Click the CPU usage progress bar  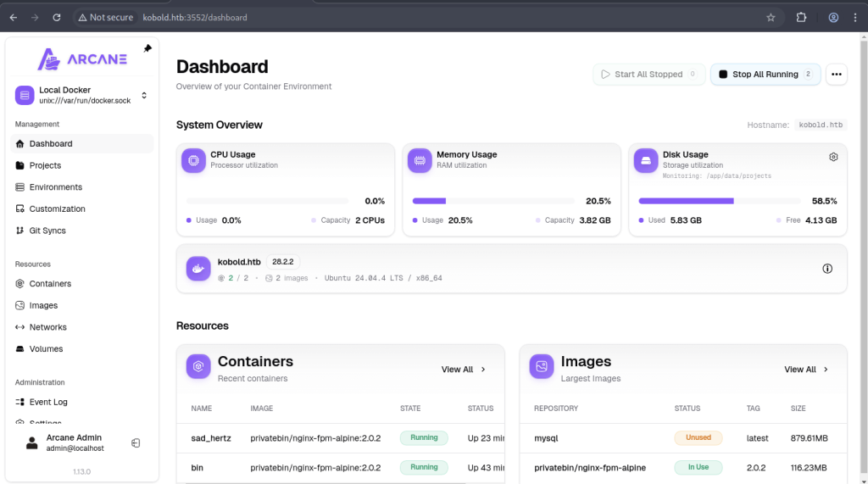267,201
